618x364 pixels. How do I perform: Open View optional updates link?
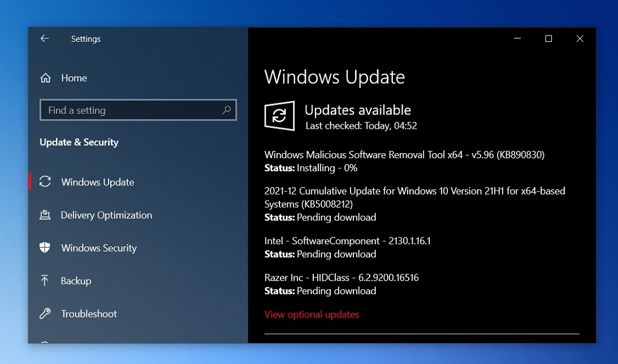pyautogui.click(x=312, y=314)
